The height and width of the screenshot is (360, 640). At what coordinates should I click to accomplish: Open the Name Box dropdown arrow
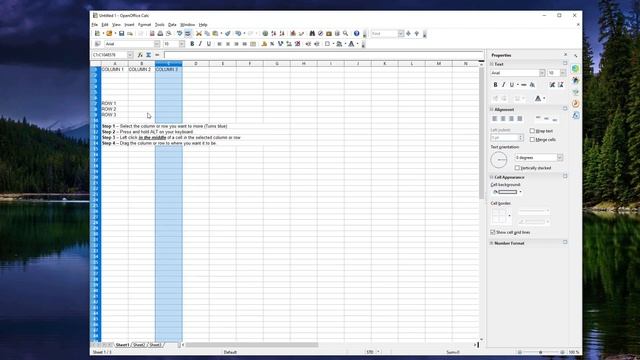[130, 55]
